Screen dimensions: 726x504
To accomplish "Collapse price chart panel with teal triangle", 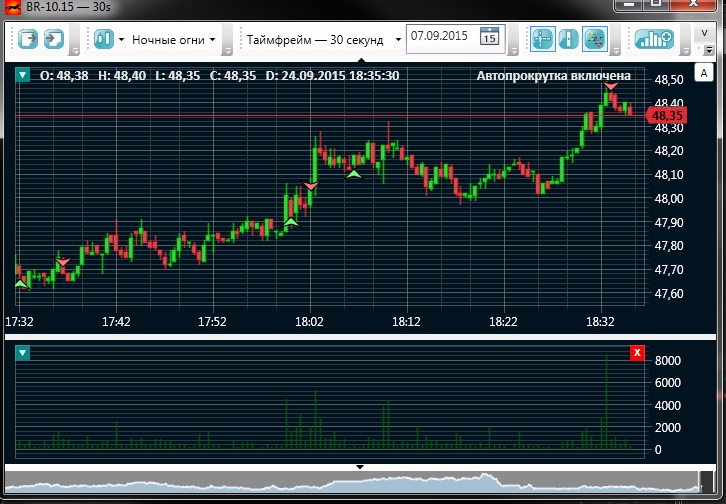I will coord(22,75).
